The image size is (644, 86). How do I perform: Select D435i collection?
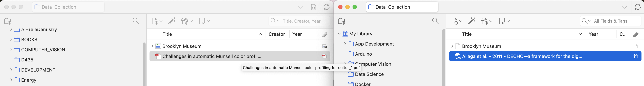24,60
